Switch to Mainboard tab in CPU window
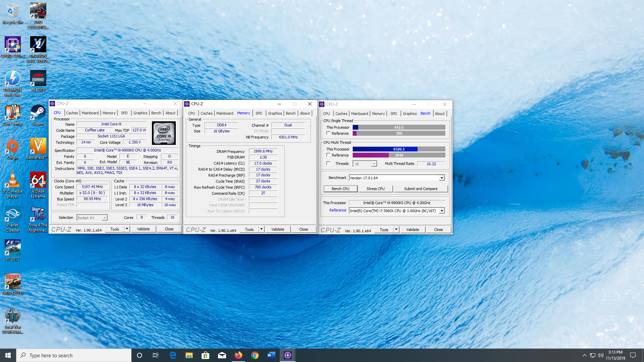Viewport: 644px width, 362px height. [90, 113]
